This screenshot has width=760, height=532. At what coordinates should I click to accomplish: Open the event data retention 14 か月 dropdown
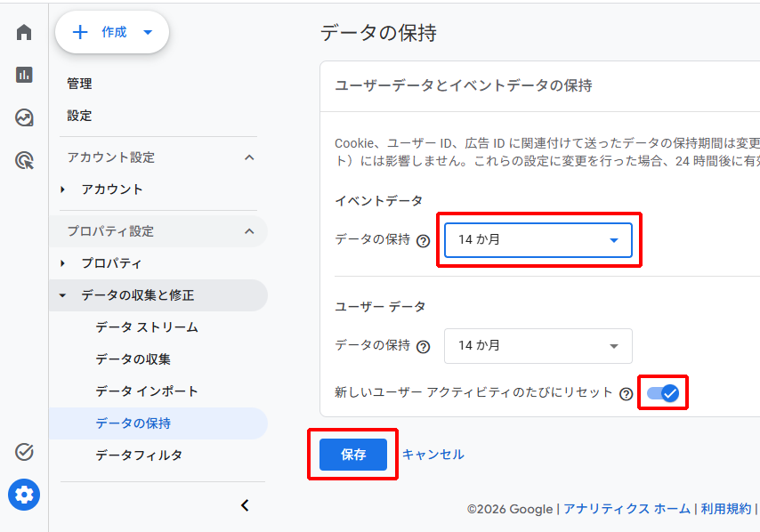pyautogui.click(x=538, y=240)
